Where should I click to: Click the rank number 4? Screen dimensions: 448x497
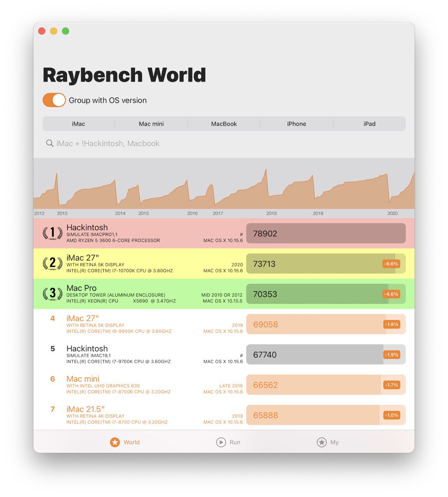[52, 318]
